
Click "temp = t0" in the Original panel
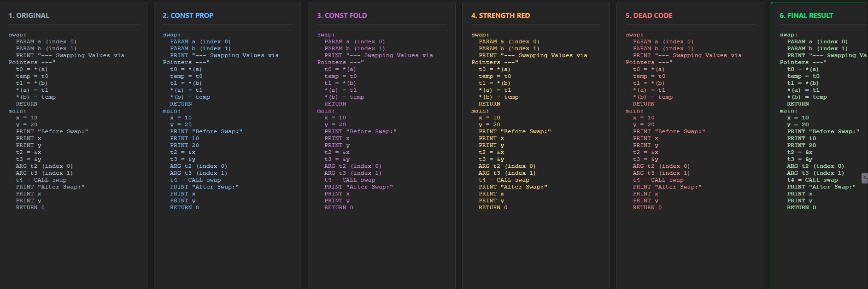click(x=32, y=76)
